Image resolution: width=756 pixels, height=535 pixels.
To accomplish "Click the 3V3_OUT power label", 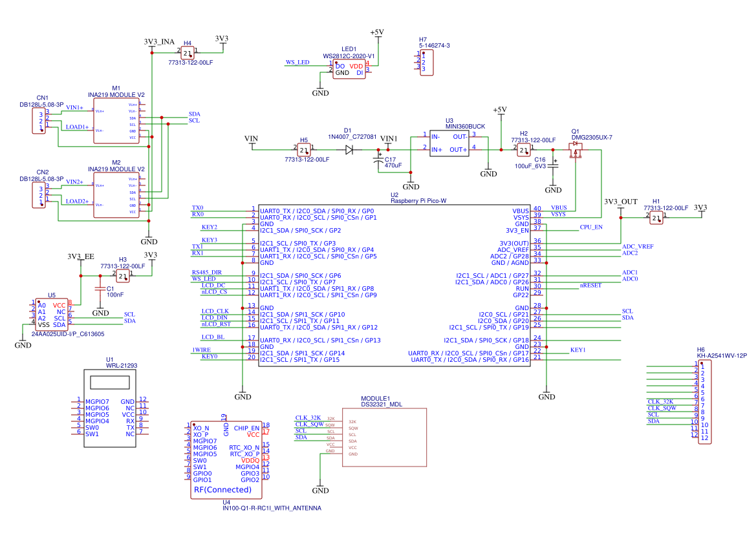I will 620,202.
